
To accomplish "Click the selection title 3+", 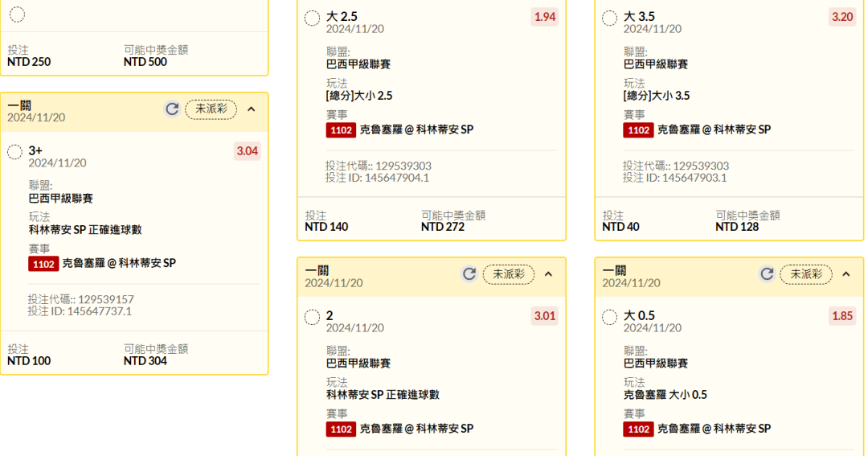I will pos(35,150).
